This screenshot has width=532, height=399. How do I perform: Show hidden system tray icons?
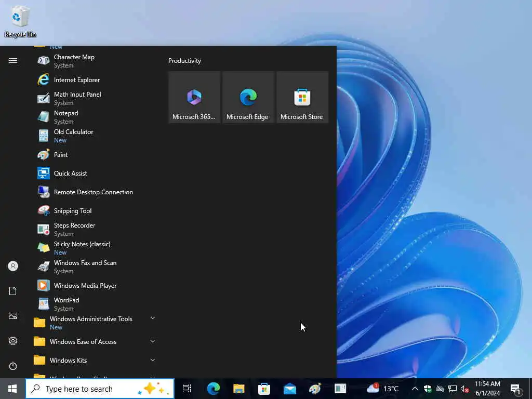(415, 389)
